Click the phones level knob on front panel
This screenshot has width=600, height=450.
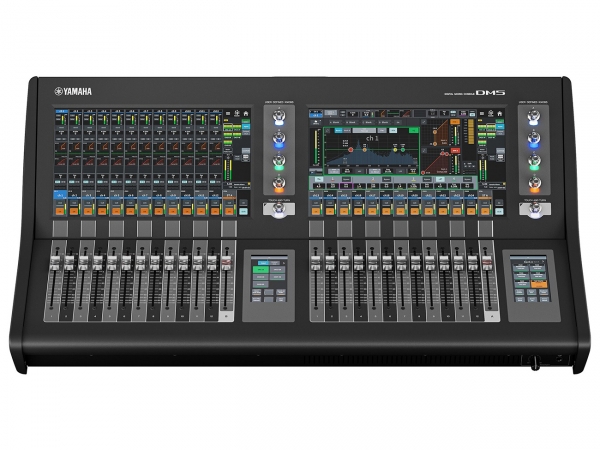tap(535, 362)
